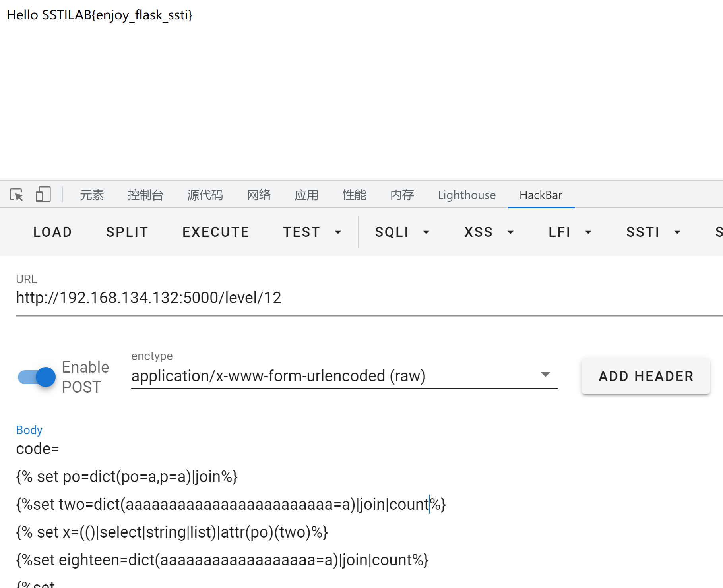Image resolution: width=723 pixels, height=588 pixels.
Task: Click the 'set eighteen=dict' payload line
Action: click(223, 560)
